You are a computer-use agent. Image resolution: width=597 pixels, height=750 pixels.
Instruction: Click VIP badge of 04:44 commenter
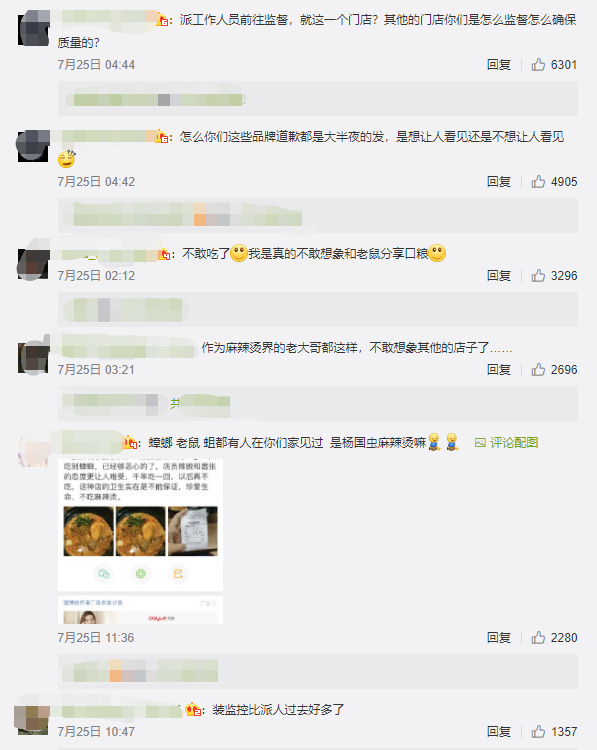163,21
